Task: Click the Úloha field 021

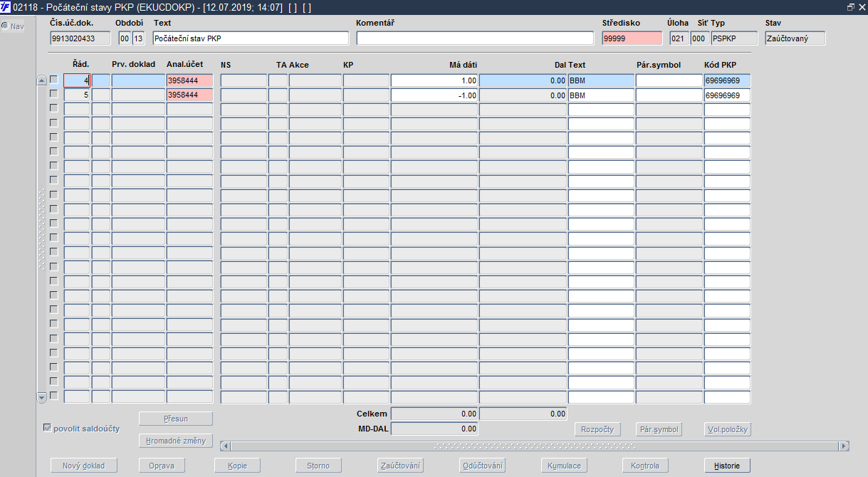Action: [679, 38]
